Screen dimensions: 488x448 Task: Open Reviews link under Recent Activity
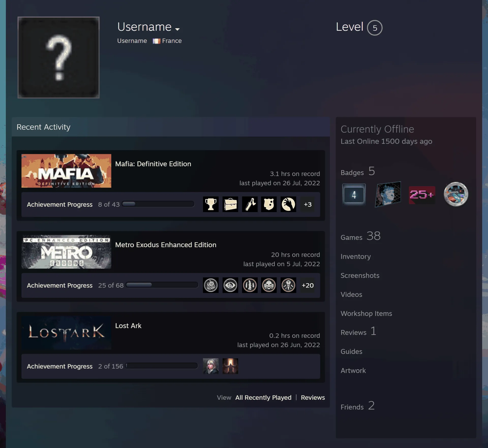click(x=313, y=397)
